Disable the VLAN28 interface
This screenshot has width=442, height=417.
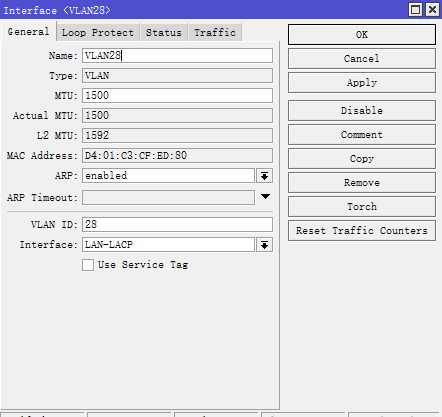(362, 111)
